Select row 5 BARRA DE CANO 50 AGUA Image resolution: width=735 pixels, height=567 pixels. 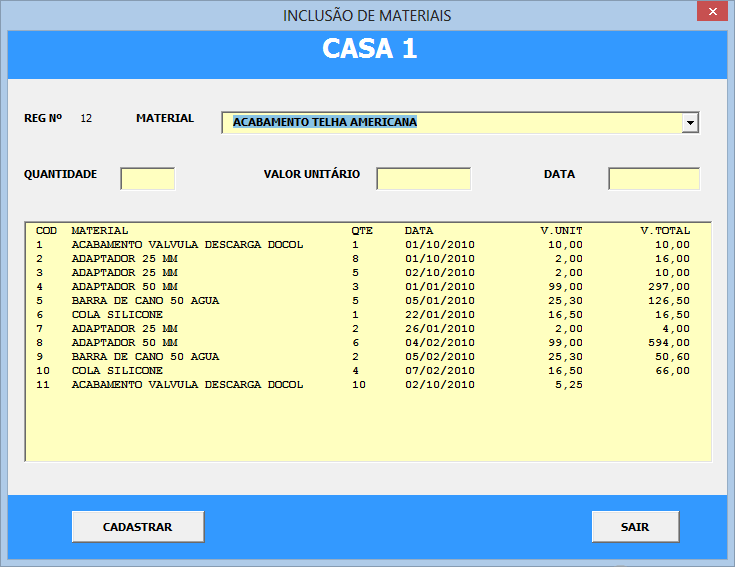[x=368, y=301]
